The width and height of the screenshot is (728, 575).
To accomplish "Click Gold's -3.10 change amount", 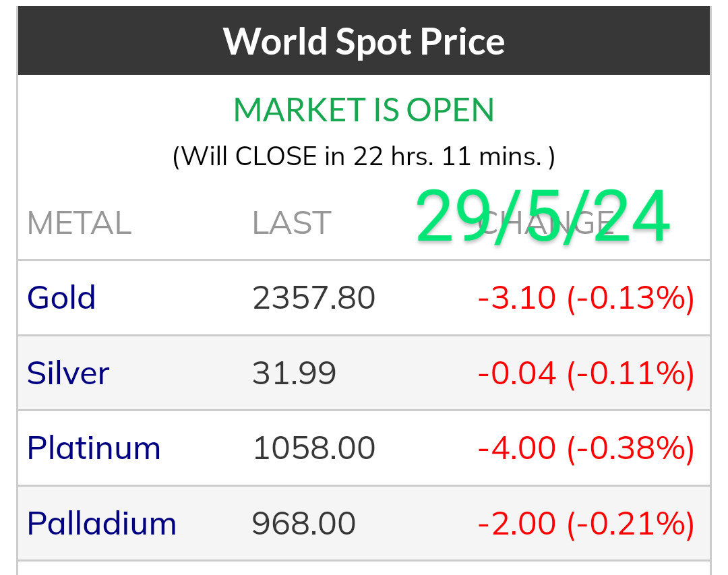I will (517, 298).
